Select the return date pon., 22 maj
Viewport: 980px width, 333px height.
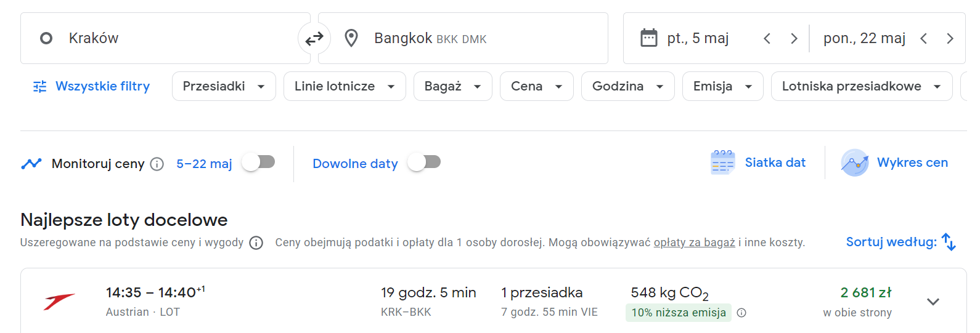(864, 38)
